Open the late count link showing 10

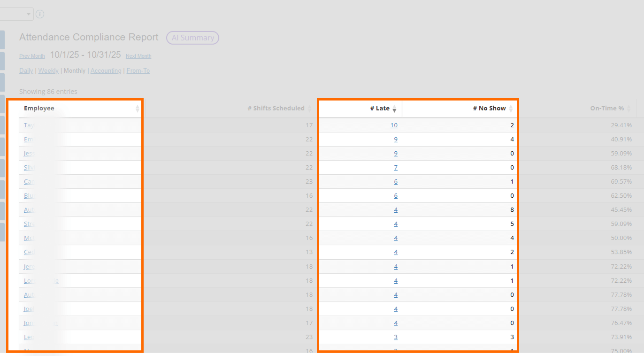click(393, 125)
